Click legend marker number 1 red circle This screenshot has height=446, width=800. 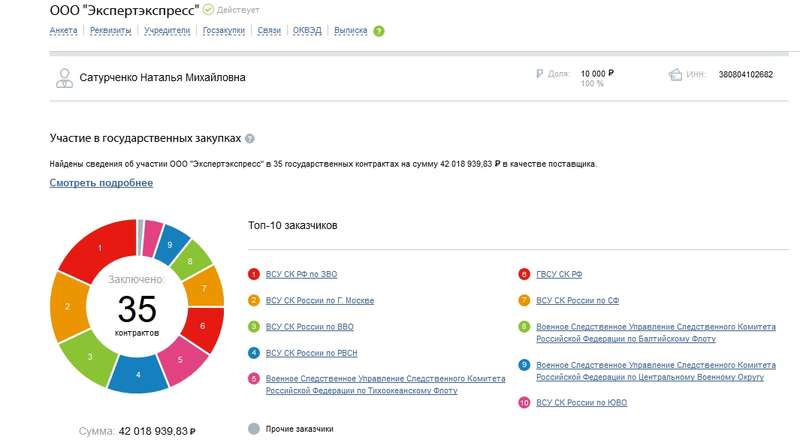click(254, 275)
